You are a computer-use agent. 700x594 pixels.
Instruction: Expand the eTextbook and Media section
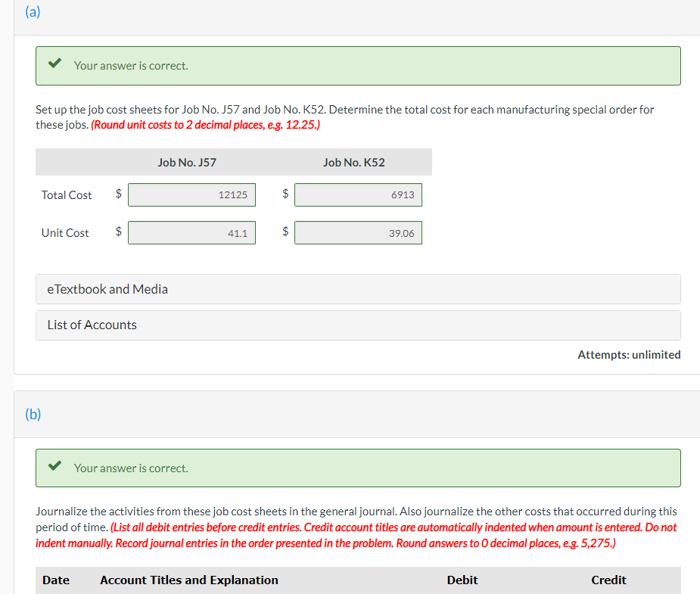(358, 289)
